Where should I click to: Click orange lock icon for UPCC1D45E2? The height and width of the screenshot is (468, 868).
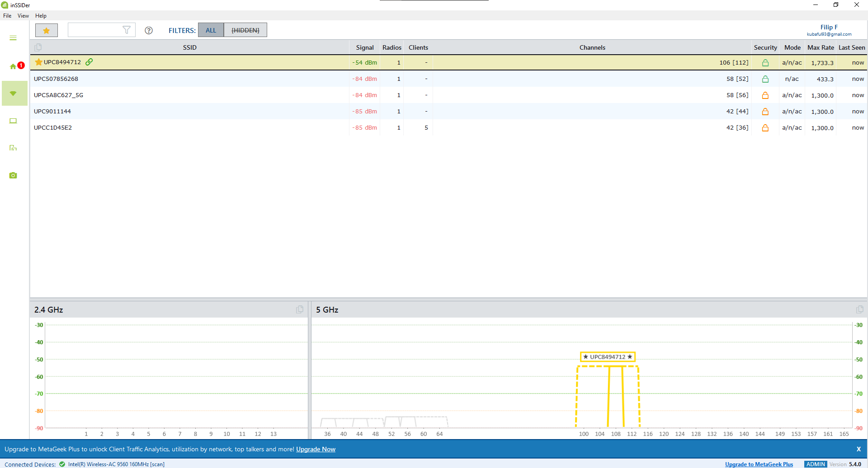[765, 128]
